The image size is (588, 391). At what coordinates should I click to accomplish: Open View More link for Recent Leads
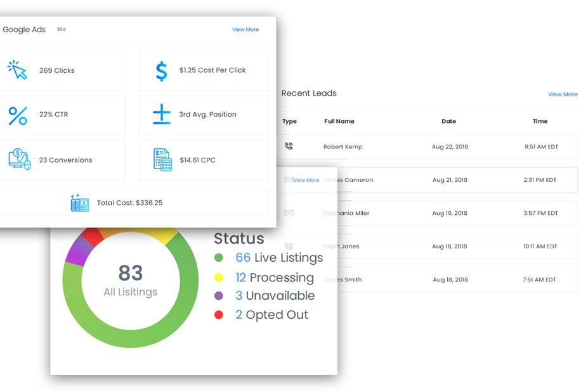(x=563, y=94)
